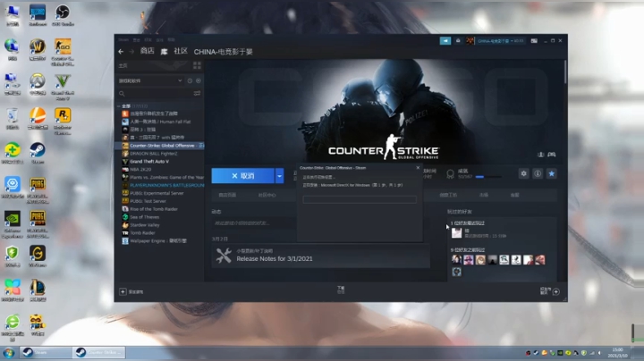Click the GeForce Experience desktop icon
Screen dimensions: 644x361
click(x=13, y=224)
